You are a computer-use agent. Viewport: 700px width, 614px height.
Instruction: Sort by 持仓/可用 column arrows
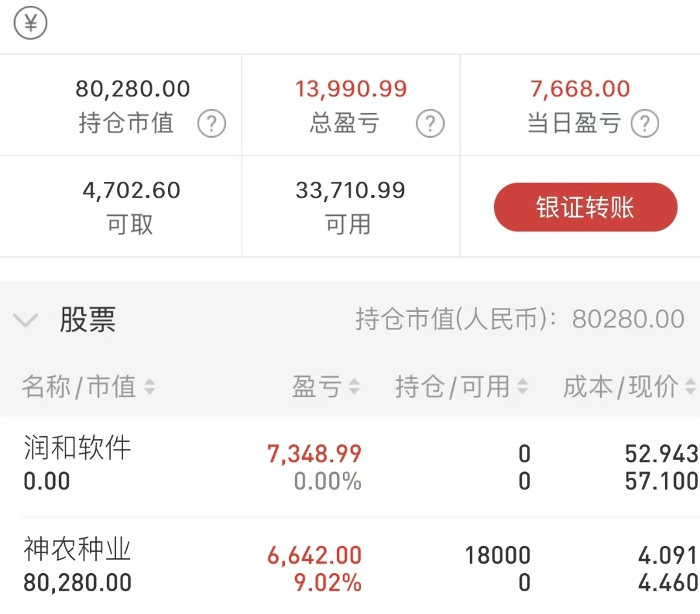pos(522,386)
